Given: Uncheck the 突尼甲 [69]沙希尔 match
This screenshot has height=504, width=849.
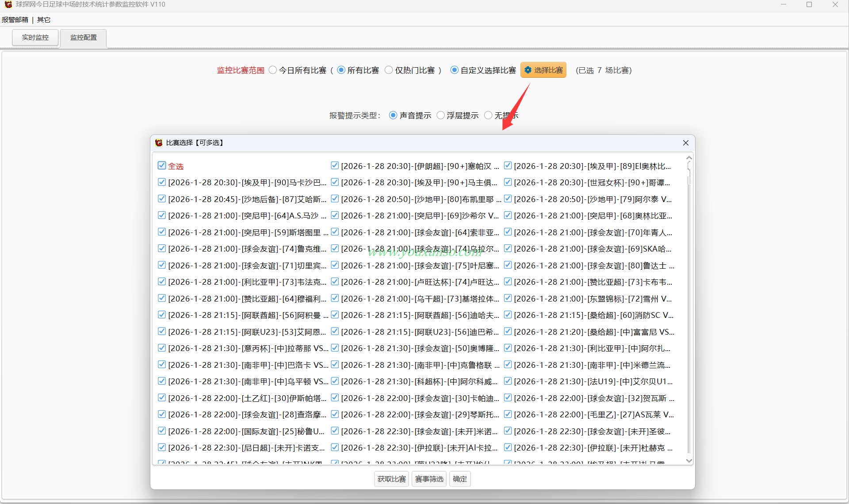Looking at the screenshot, I should pyautogui.click(x=335, y=215).
